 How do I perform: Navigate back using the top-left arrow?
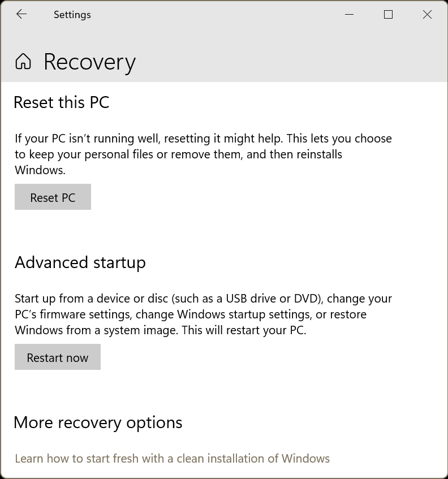[21, 15]
